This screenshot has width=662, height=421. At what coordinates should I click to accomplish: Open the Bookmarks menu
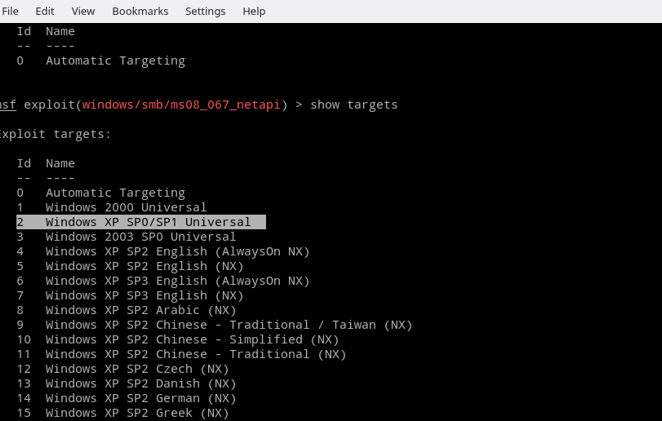pos(140,11)
